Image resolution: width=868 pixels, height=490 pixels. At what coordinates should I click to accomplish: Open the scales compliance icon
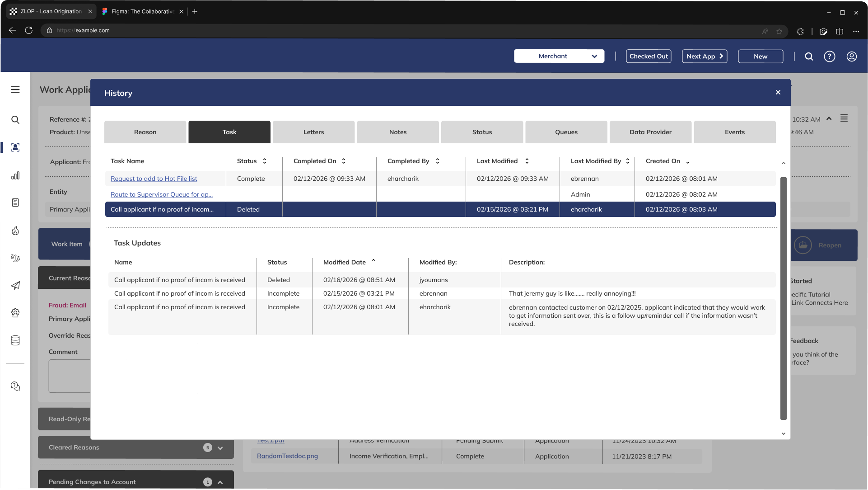(x=15, y=258)
